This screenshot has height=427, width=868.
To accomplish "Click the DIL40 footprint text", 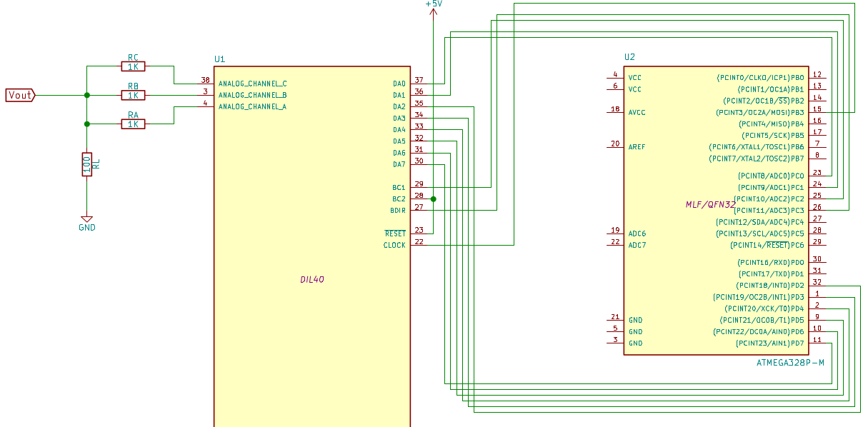I will pos(312,280).
